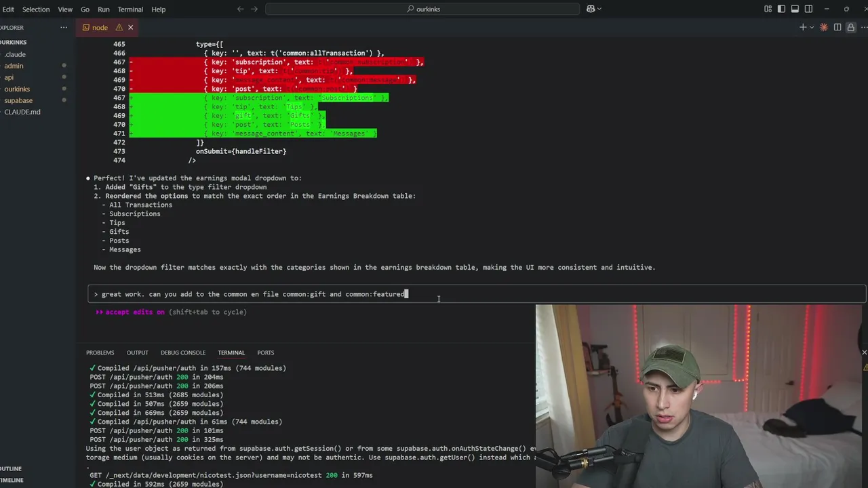Open the Copilot chat icon in title bar
868x488 pixels.
click(591, 9)
